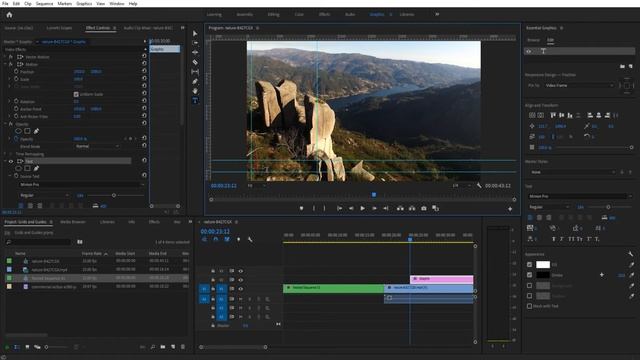Collapse the Motion effect group

(x=6, y=64)
